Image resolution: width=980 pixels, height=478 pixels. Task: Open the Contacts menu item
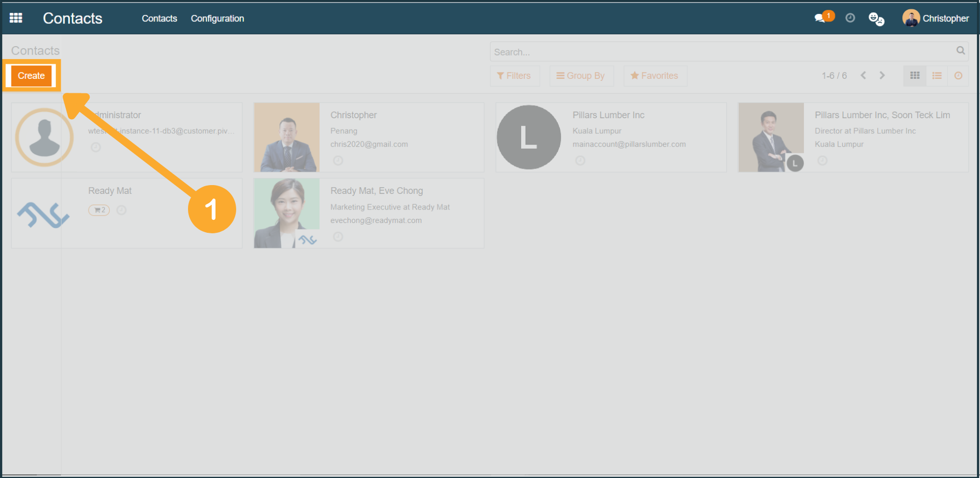(159, 18)
